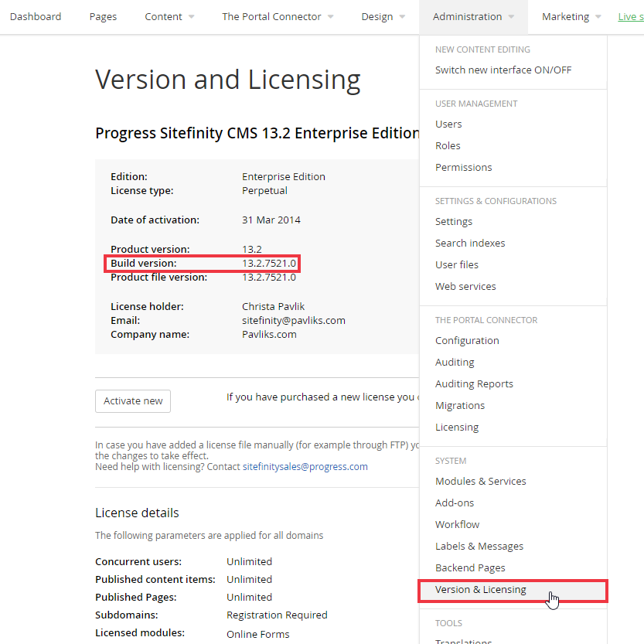Screen dimensions: 644x644
Task: Click the Registration Required subdomains value
Action: (277, 615)
